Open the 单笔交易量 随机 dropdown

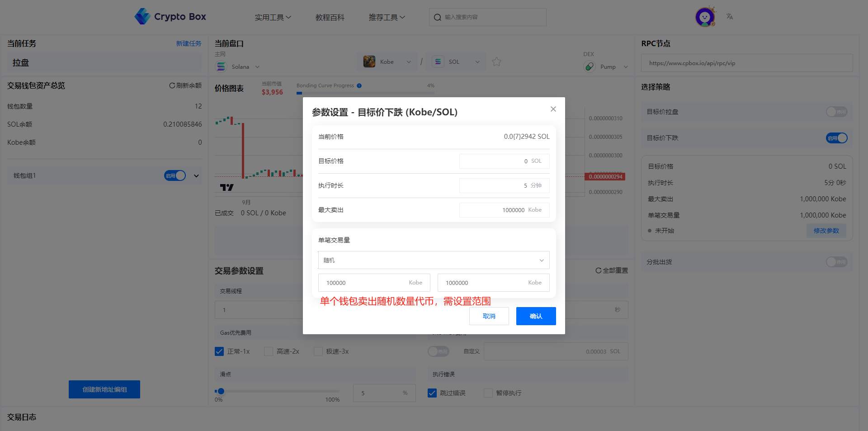click(434, 260)
